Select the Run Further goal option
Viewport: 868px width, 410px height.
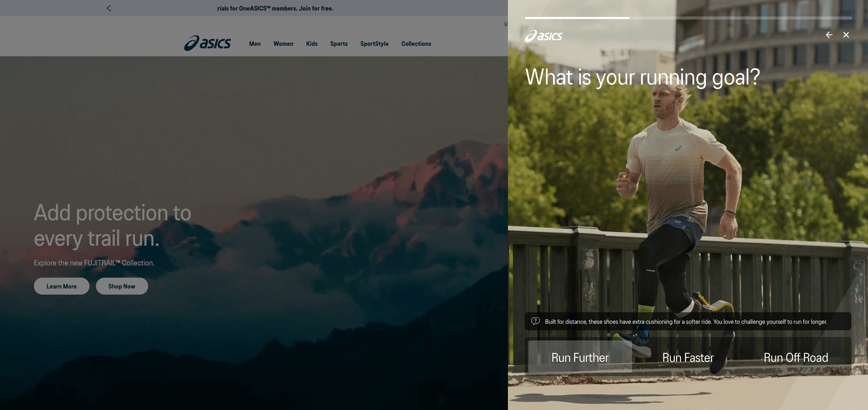click(x=580, y=357)
